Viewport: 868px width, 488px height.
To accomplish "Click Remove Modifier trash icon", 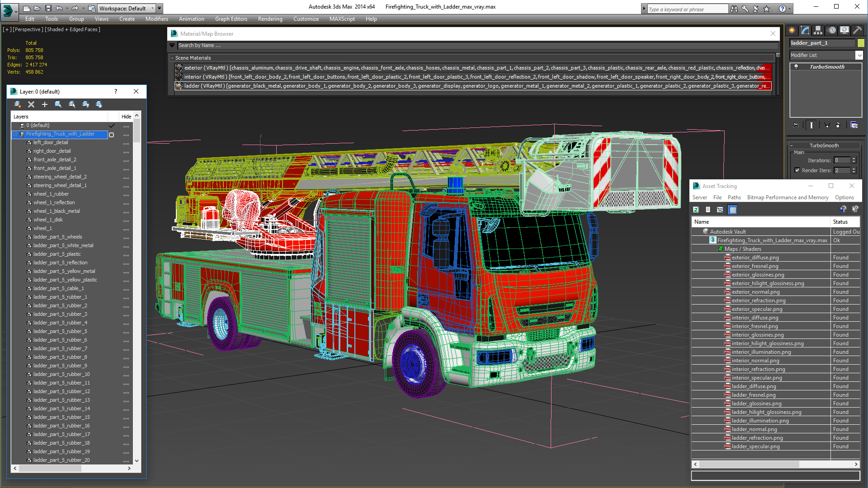I will 838,125.
